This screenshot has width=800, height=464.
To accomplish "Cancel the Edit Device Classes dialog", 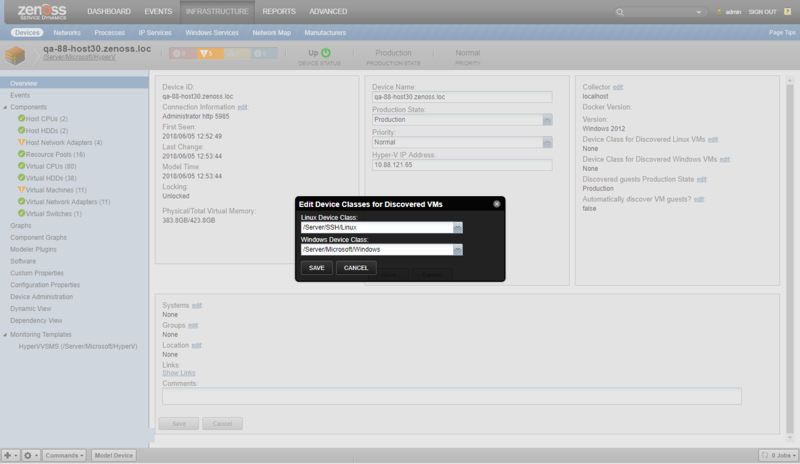I will (x=356, y=267).
